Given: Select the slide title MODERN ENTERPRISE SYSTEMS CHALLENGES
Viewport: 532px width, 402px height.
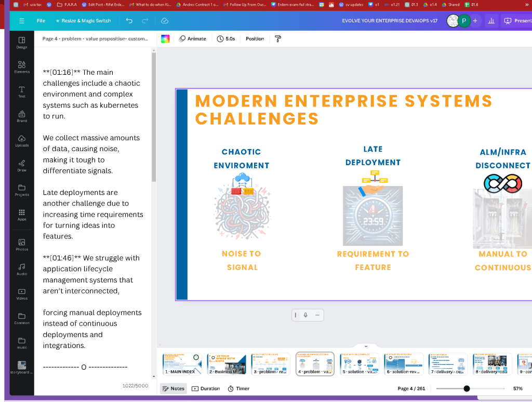Looking at the screenshot, I should coord(343,110).
